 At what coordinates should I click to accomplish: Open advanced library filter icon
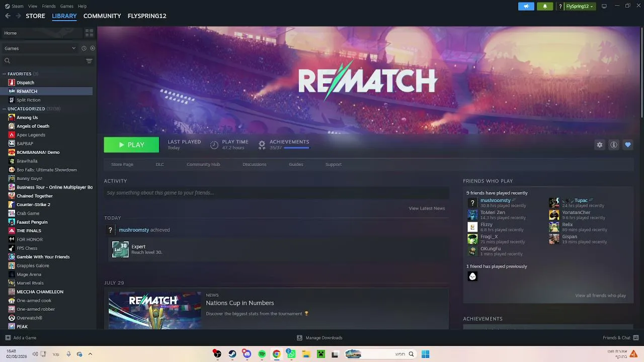tap(89, 61)
